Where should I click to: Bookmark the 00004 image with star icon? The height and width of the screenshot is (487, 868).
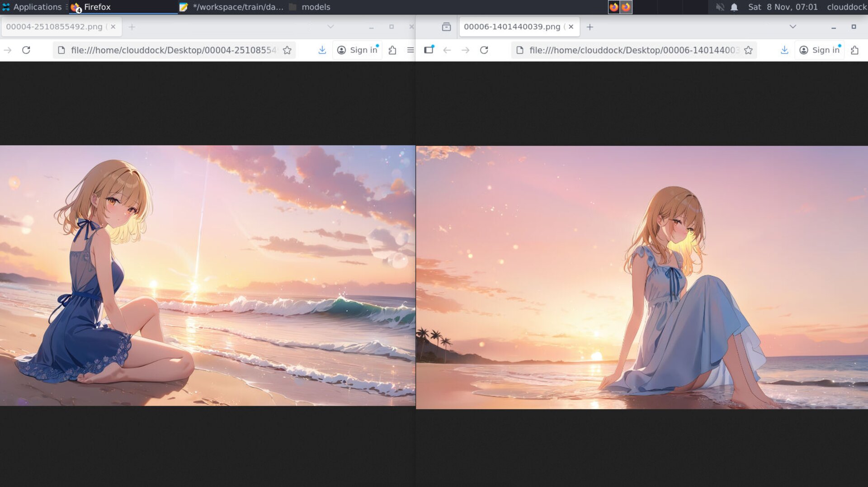[287, 50]
